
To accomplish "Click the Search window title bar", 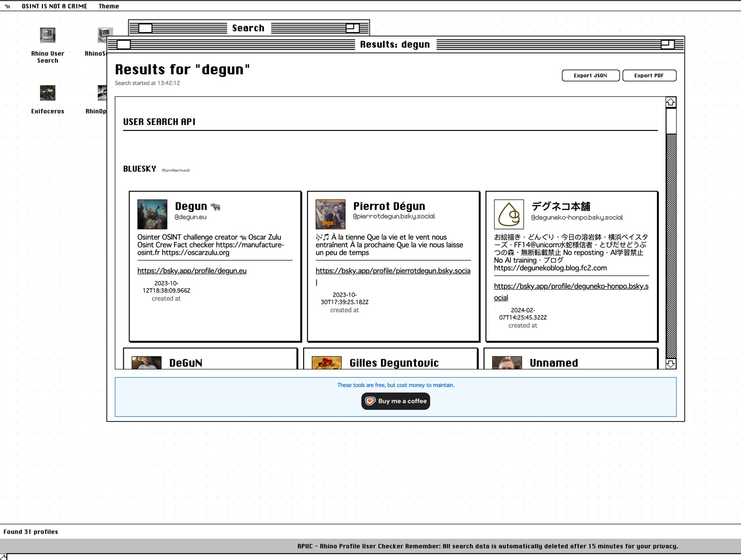I will click(x=249, y=28).
